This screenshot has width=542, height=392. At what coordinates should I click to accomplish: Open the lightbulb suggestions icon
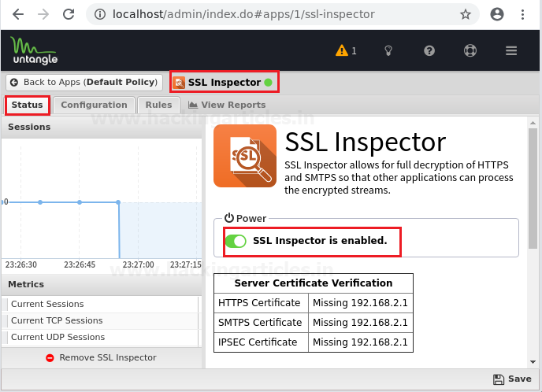click(388, 50)
